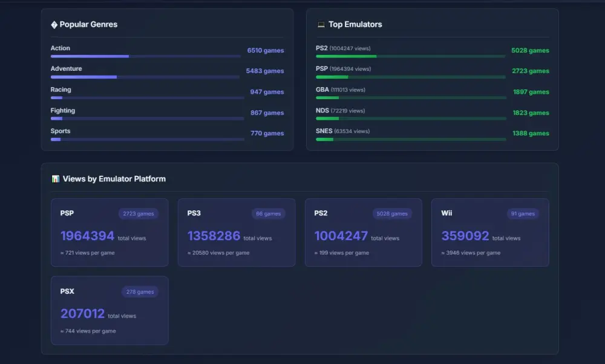
Task: Click the PS2 emulator green progress bar
Action: 411,56
